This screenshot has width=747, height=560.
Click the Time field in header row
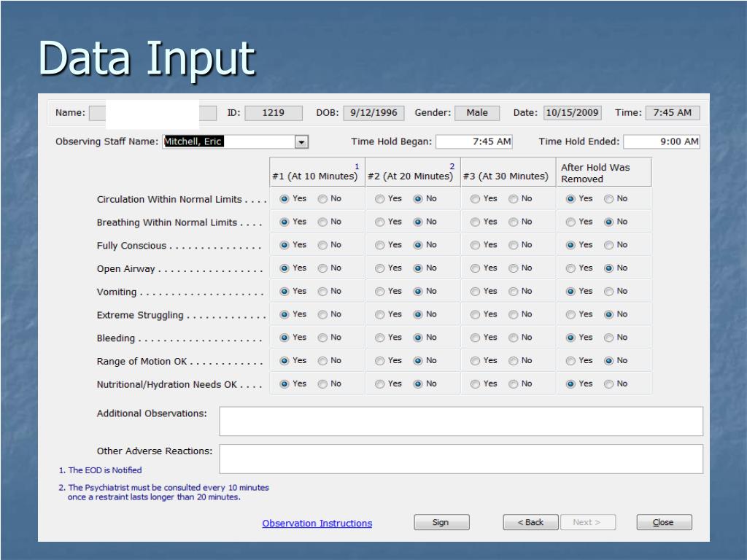tap(672, 113)
